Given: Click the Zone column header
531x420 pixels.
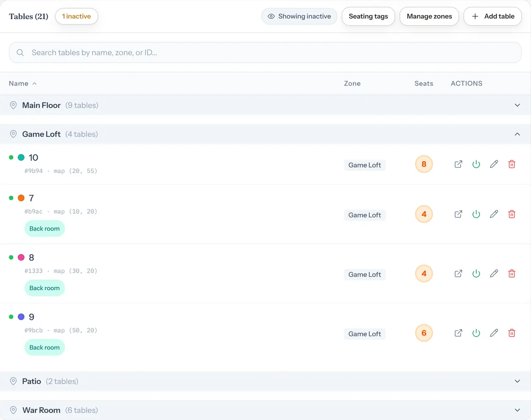Looking at the screenshot, I should 352,83.
